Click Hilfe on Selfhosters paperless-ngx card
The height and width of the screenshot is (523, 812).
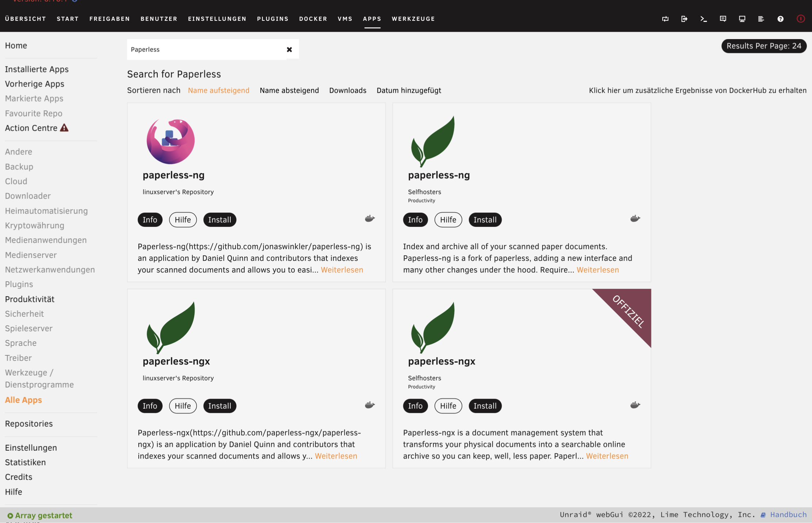click(x=448, y=406)
